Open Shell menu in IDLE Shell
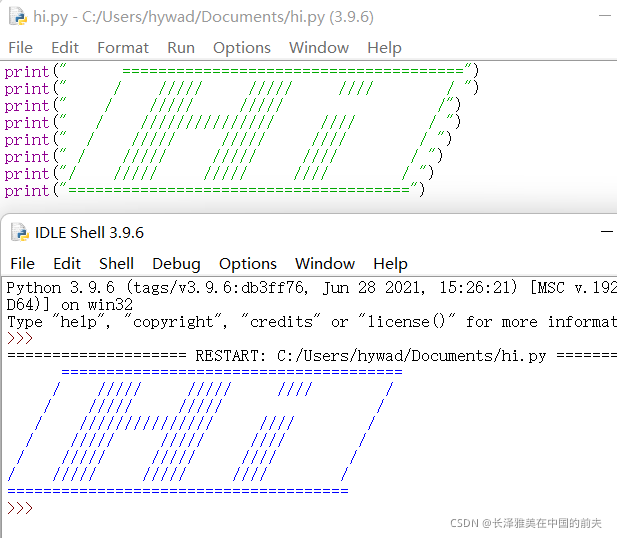This screenshot has width=617, height=538. coord(116,263)
